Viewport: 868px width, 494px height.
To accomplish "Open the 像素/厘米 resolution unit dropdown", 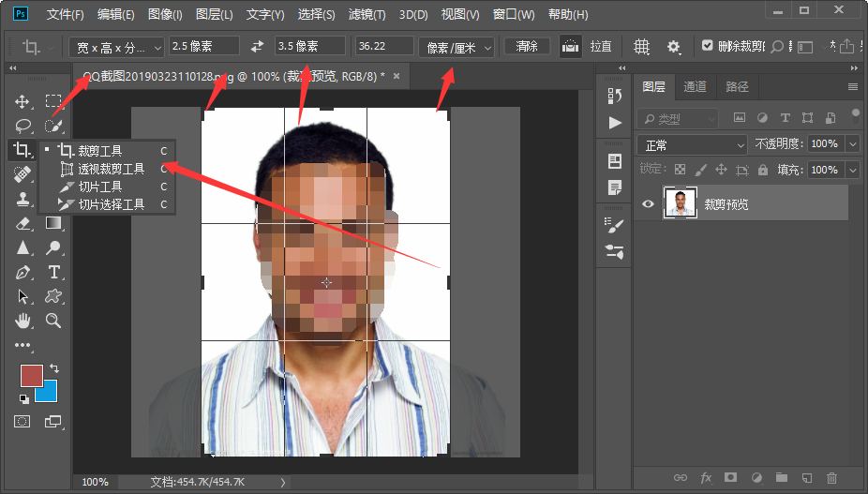I will pyautogui.click(x=456, y=47).
